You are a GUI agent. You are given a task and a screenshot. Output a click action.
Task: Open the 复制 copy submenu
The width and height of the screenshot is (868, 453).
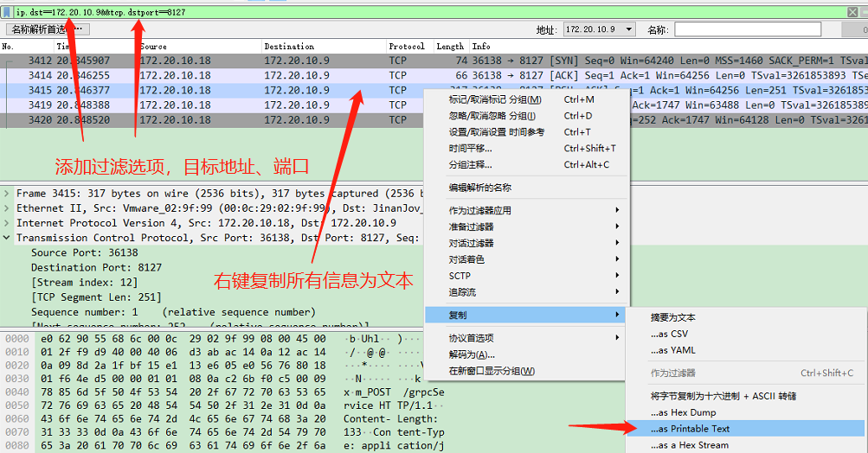pos(525,316)
